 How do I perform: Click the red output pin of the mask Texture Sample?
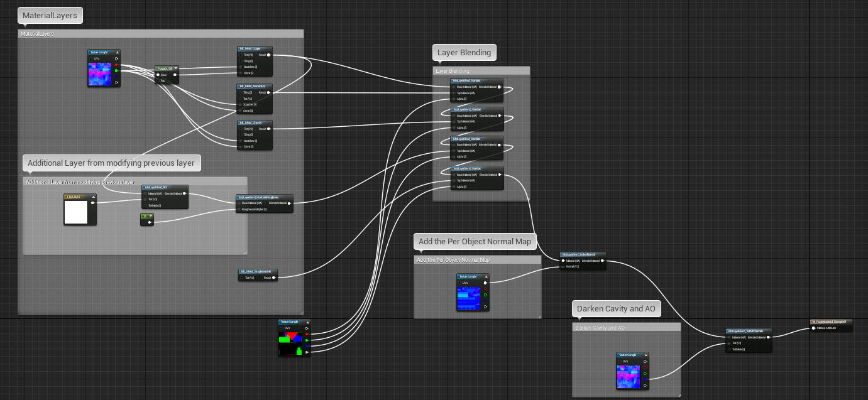(307, 334)
